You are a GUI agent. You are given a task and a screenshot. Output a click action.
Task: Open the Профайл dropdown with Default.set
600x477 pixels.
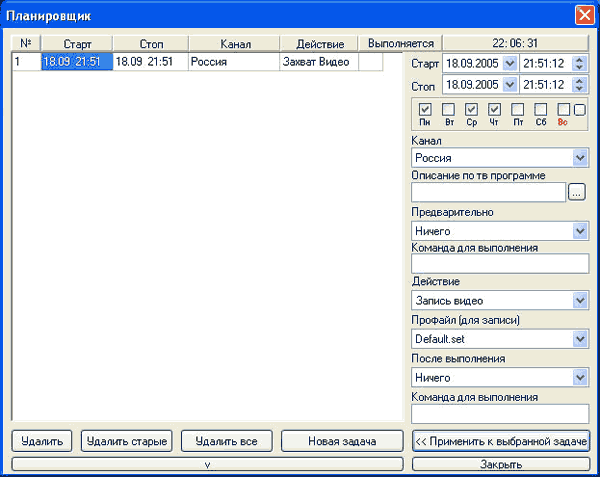click(580, 339)
